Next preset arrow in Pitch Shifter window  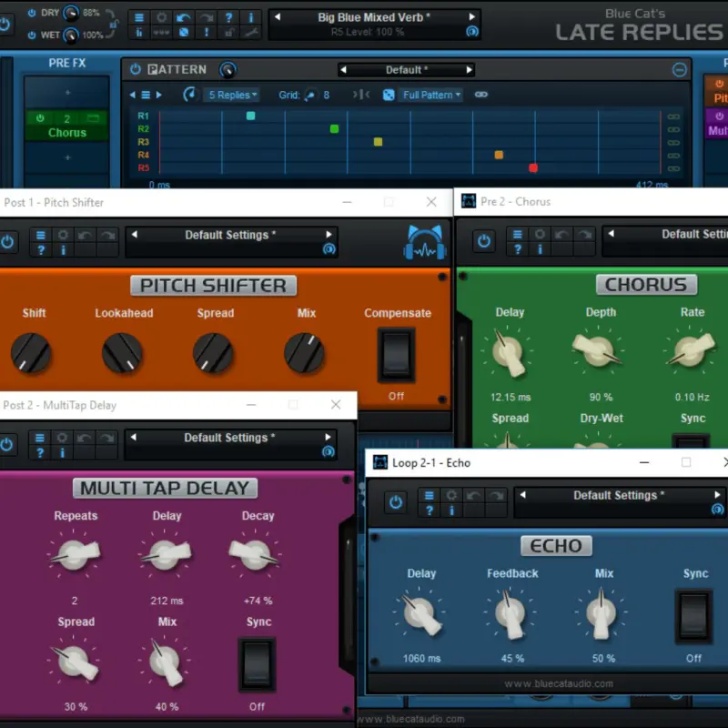(329, 235)
